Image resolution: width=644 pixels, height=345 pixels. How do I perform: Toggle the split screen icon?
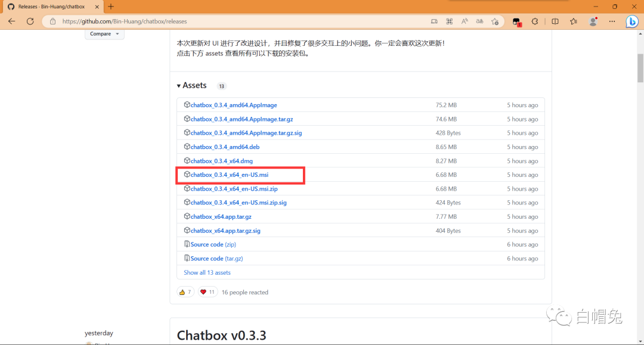tap(555, 21)
